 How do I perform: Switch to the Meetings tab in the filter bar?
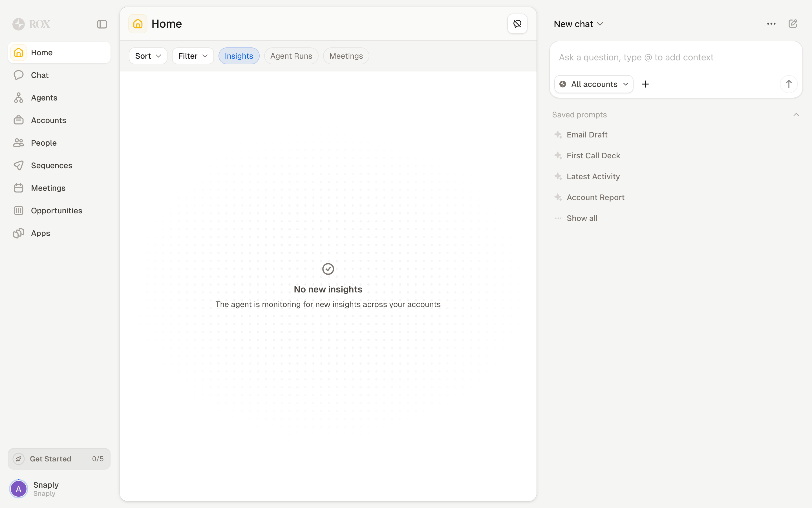click(x=346, y=56)
